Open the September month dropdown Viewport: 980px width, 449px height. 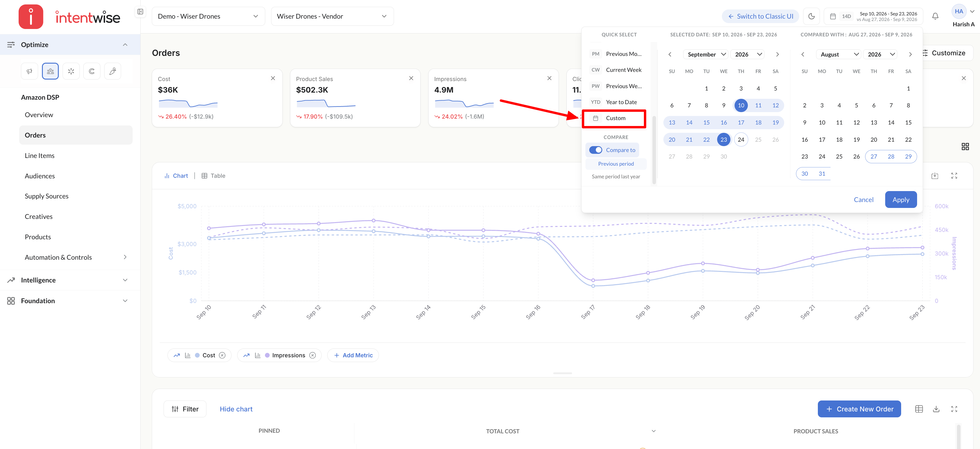pos(706,54)
